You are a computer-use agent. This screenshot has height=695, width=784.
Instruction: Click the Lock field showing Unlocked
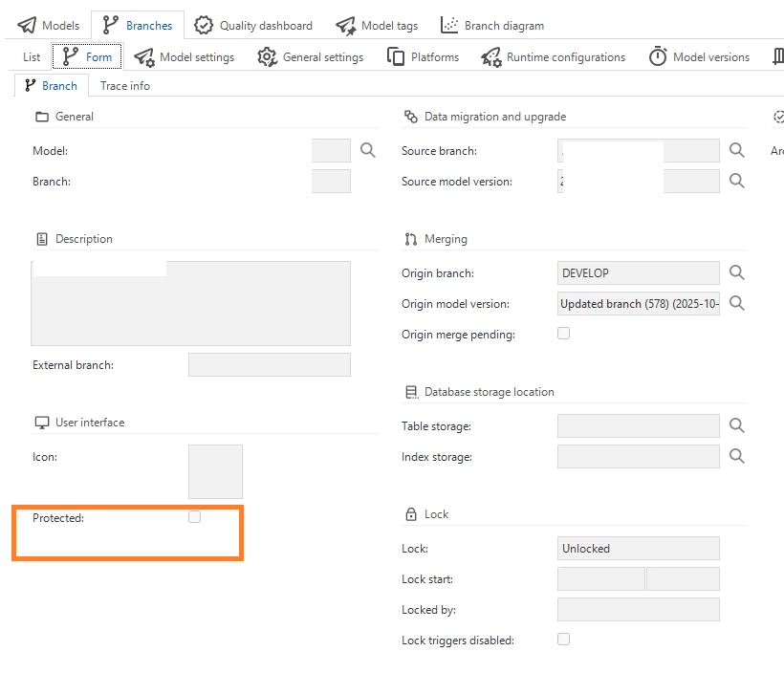tap(639, 549)
